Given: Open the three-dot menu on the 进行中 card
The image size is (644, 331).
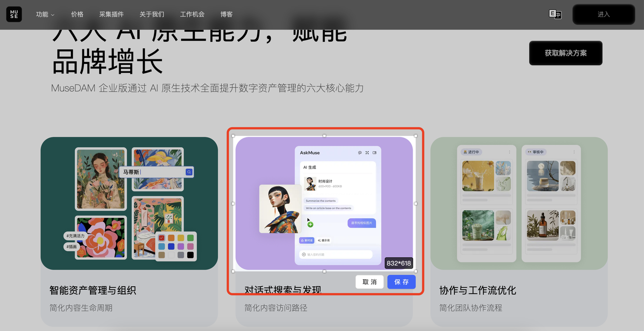Looking at the screenshot, I should tap(509, 151).
